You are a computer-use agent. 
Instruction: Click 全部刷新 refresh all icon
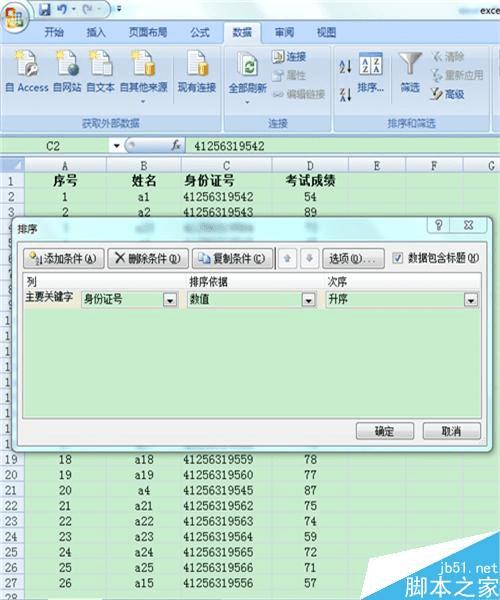pos(248,78)
